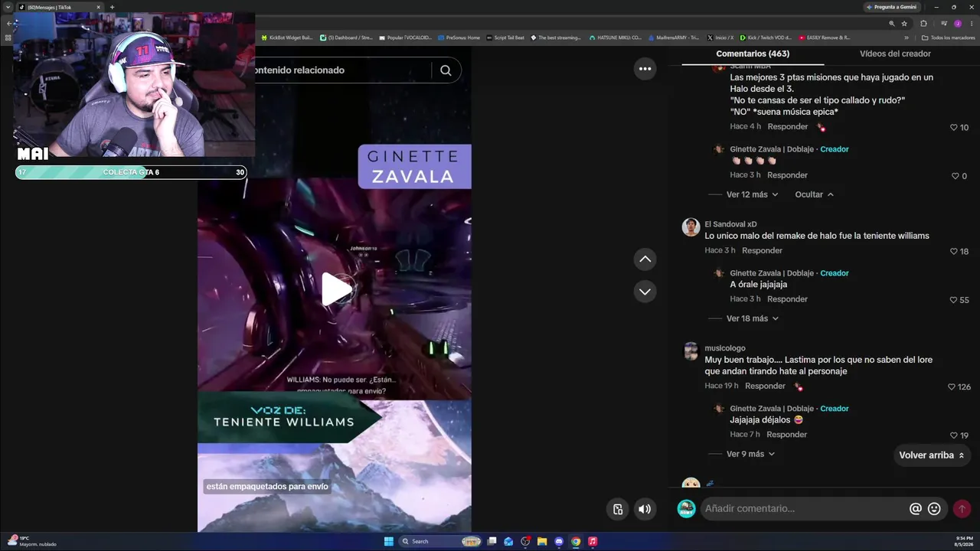
Task: Expand the hidden bookmarks chevron
Action: (x=906, y=37)
